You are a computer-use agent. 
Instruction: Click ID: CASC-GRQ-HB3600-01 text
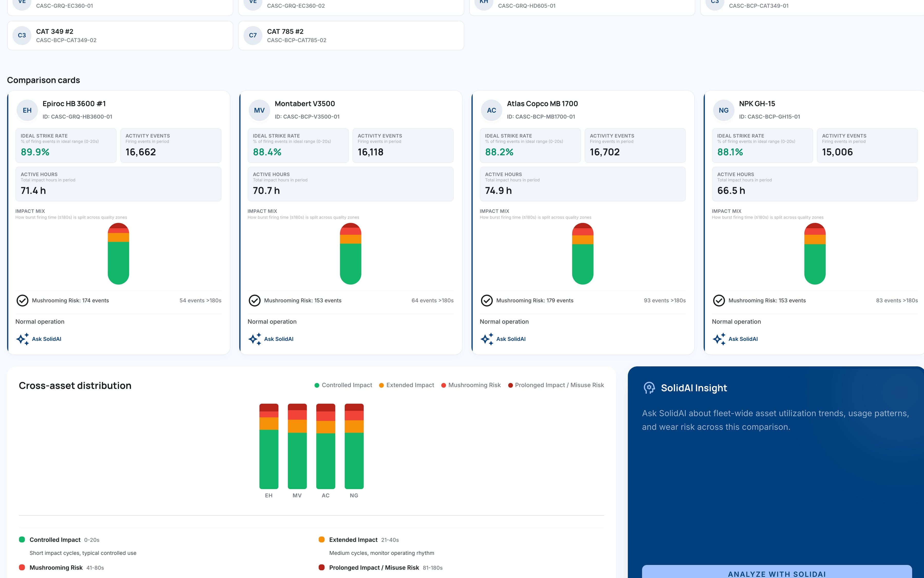[x=77, y=117]
